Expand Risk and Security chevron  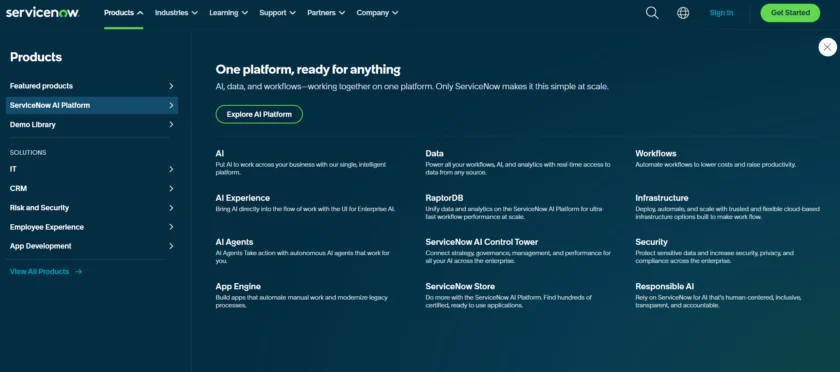(171, 208)
